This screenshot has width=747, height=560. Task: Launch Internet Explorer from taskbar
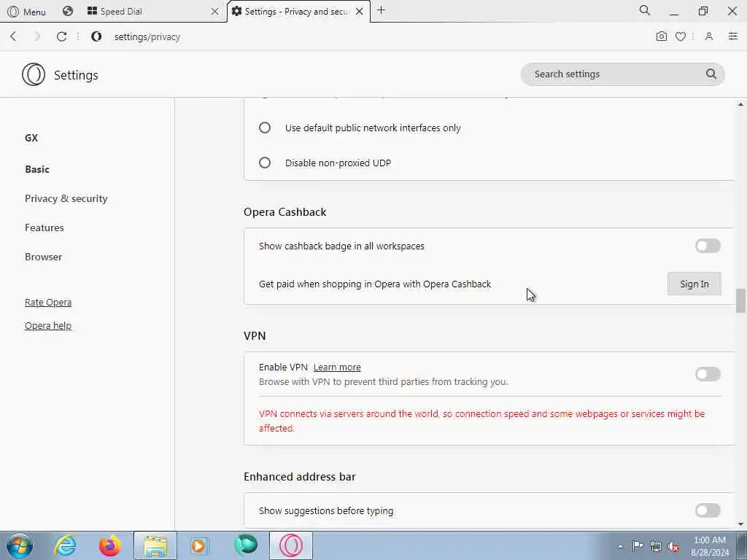click(65, 545)
